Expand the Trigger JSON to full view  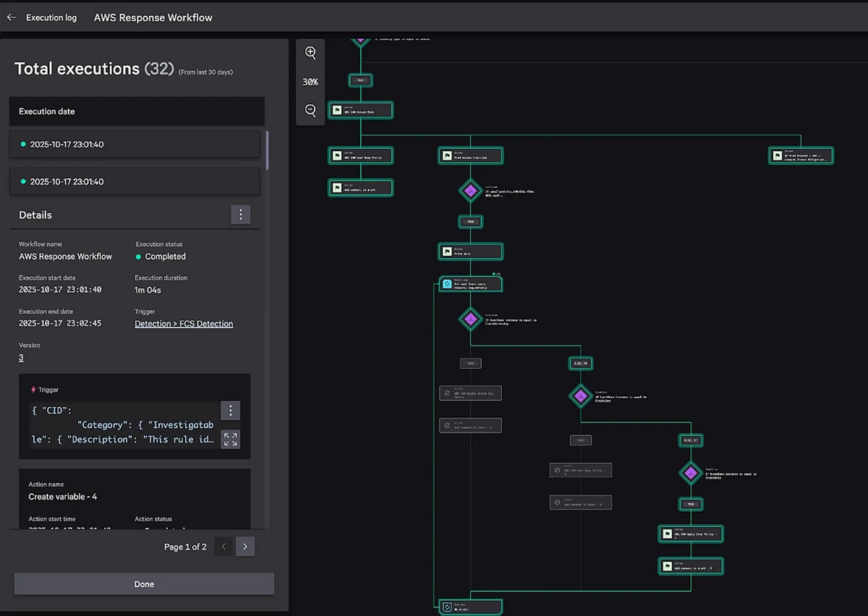230,439
